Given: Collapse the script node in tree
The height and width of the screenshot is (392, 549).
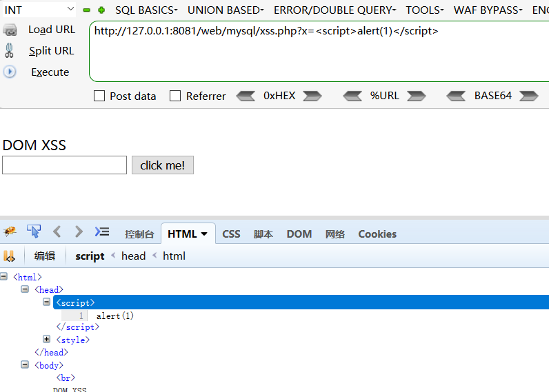Looking at the screenshot, I should 47,302.
